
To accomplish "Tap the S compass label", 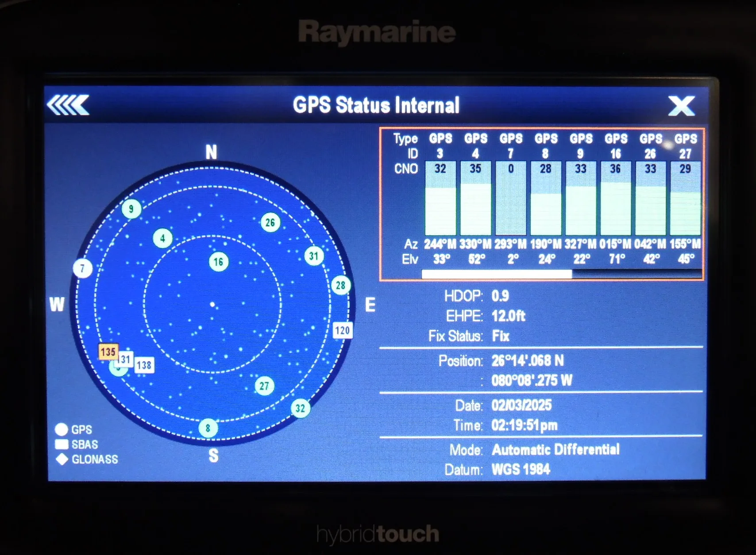I will click(213, 455).
